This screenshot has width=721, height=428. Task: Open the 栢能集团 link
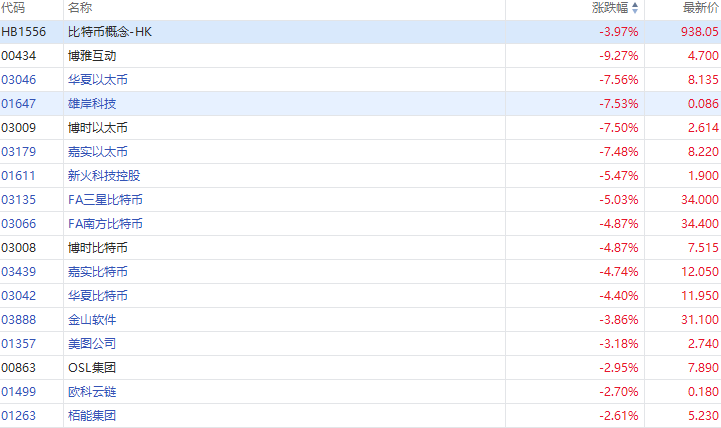(92, 415)
